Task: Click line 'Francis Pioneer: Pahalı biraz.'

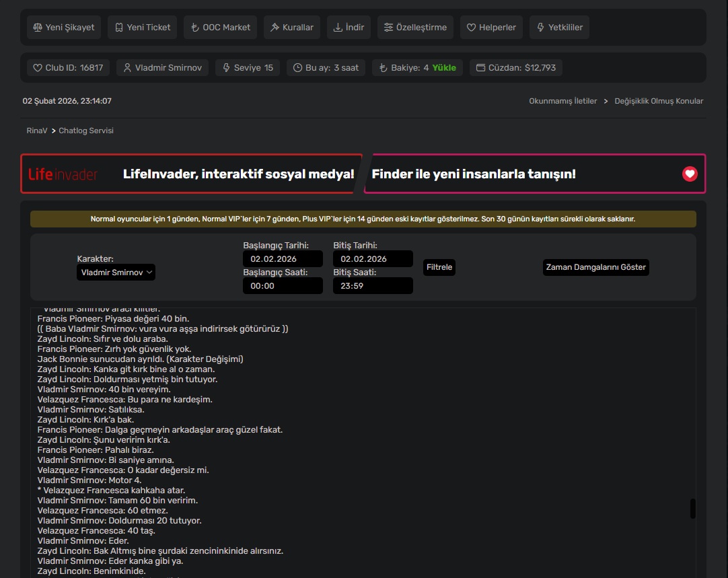Action: 96,450
